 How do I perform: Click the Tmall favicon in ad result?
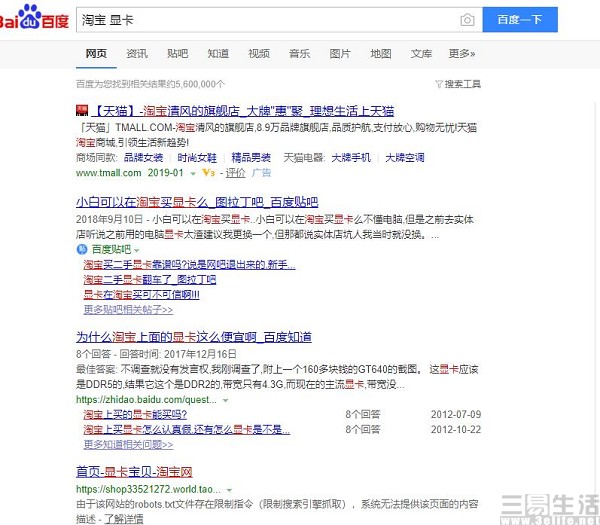tap(82, 111)
